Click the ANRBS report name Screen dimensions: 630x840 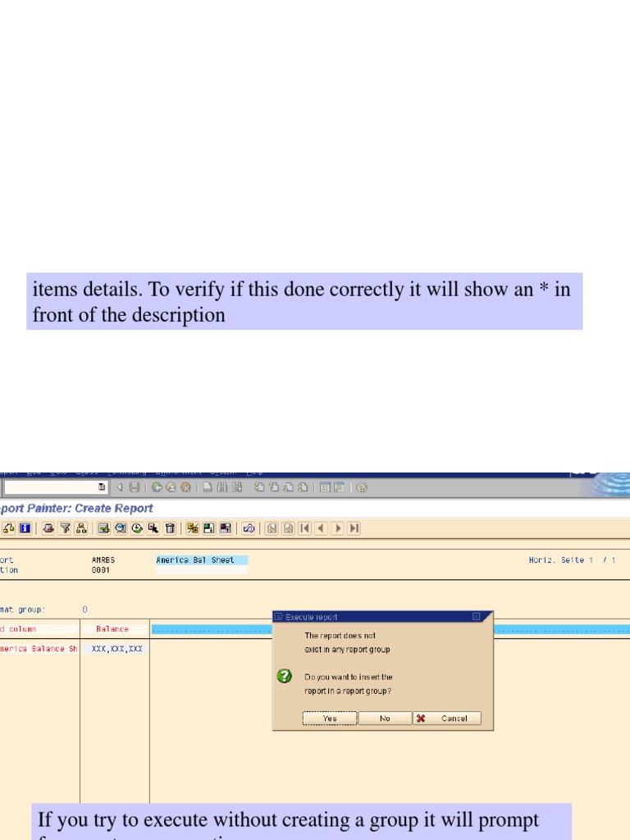click(103, 559)
